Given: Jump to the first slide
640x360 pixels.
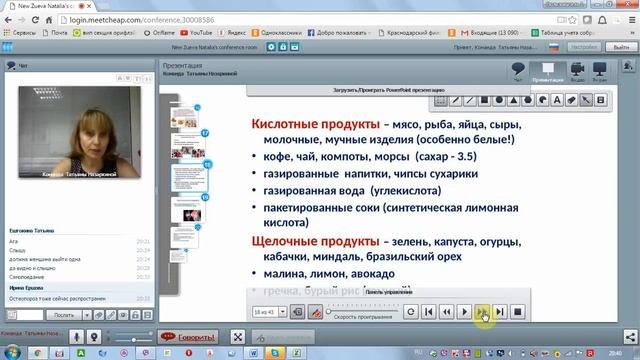Looking at the screenshot, I should 429,312.
